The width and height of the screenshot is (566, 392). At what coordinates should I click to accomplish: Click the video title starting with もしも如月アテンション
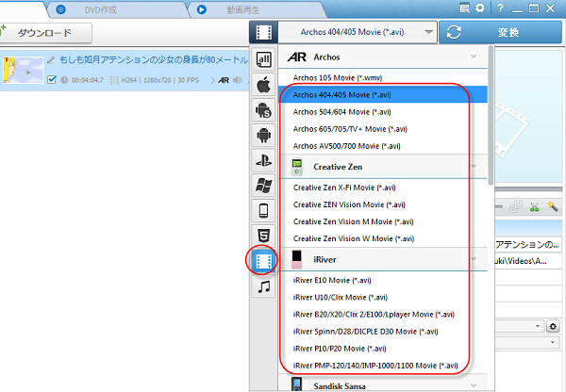click(x=154, y=59)
